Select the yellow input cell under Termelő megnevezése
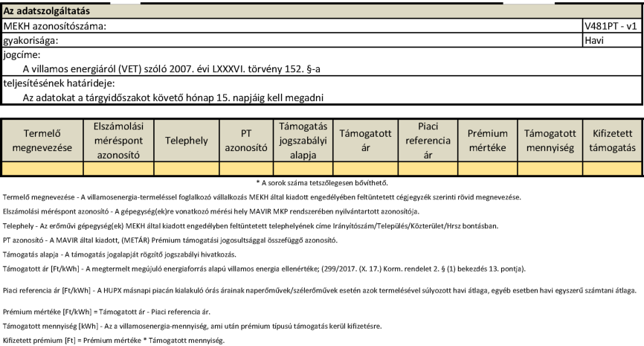The width and height of the screenshot is (644, 346). [42, 168]
